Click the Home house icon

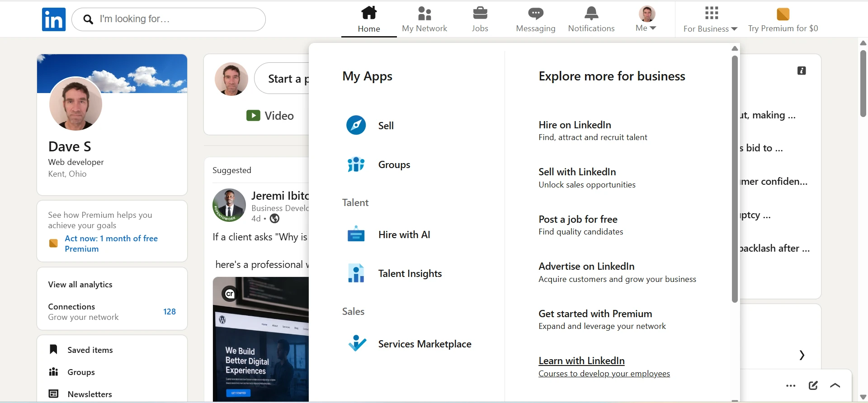[x=369, y=13]
